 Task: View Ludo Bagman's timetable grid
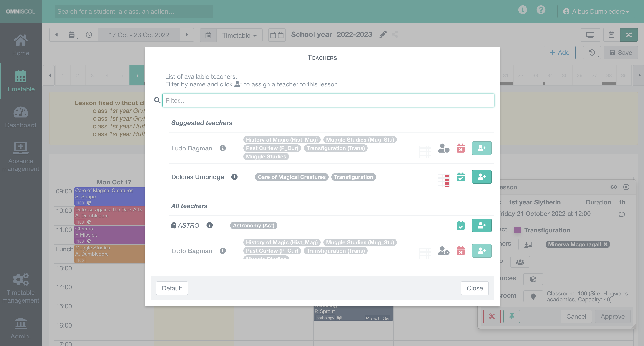pyautogui.click(x=425, y=152)
